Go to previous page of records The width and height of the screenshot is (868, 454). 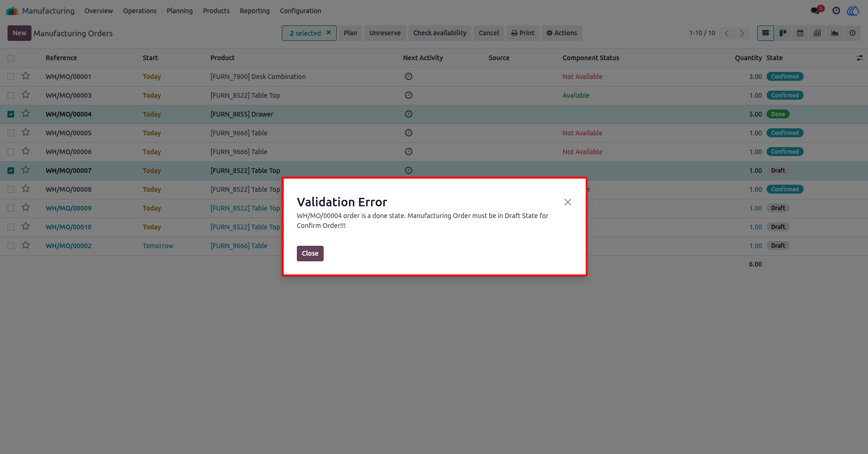coord(727,33)
